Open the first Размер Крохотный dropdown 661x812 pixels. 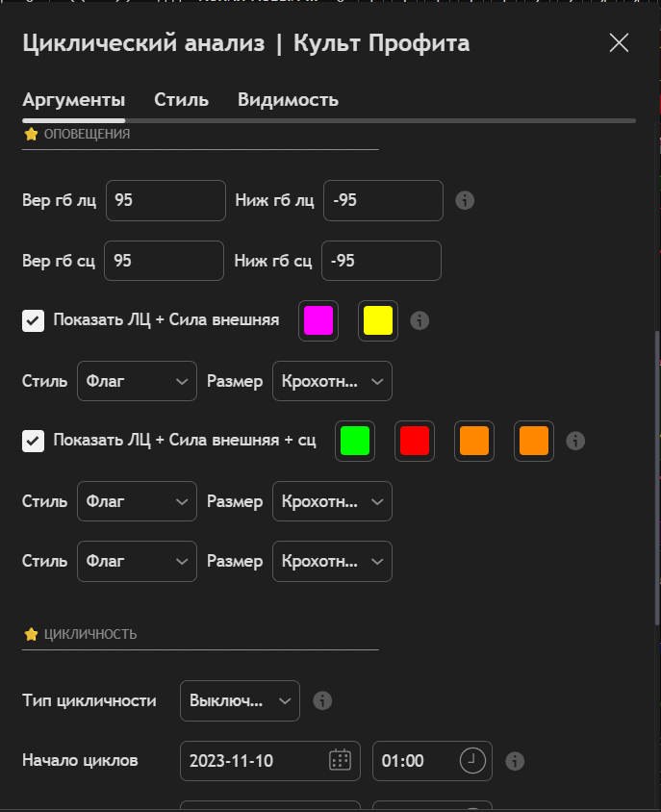332,381
